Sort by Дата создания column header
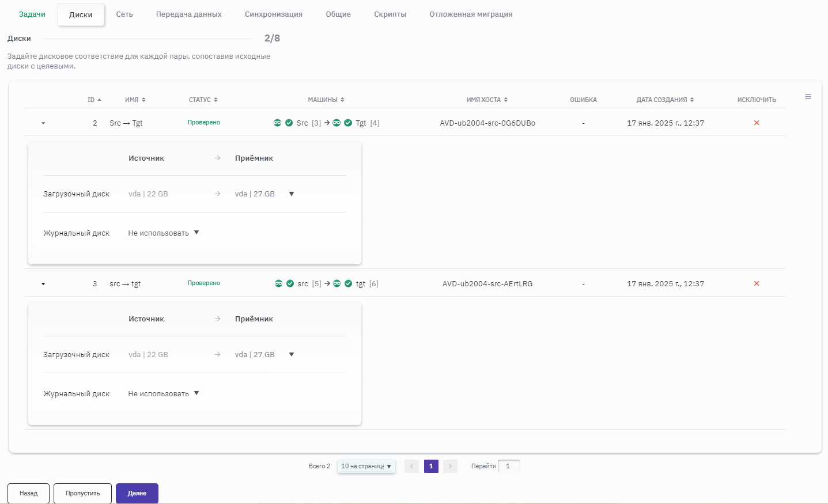 (664, 100)
